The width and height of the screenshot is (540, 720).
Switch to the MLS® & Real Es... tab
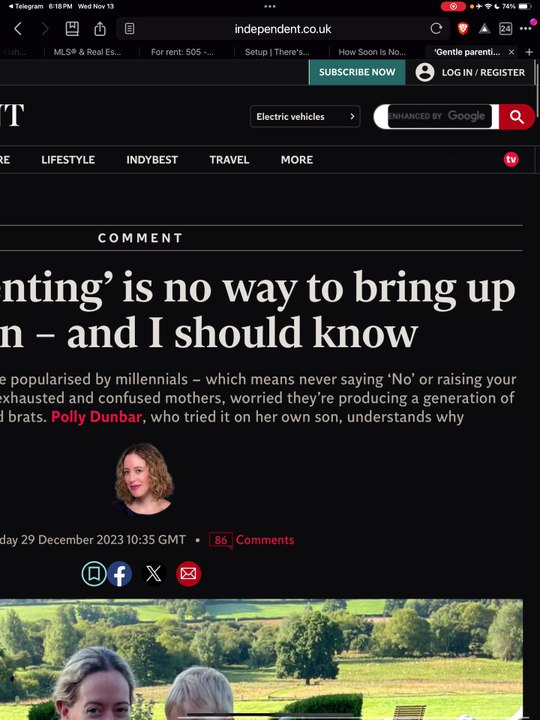click(87, 52)
